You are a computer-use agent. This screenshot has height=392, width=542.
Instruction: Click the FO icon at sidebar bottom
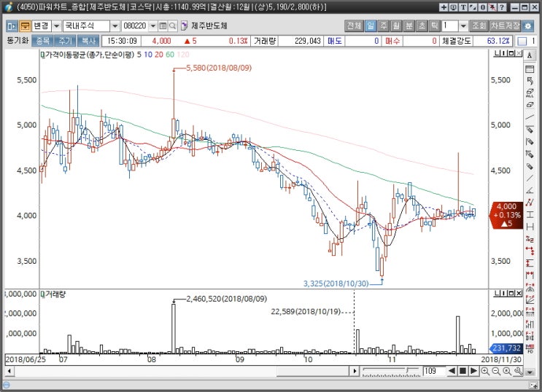click(x=530, y=348)
